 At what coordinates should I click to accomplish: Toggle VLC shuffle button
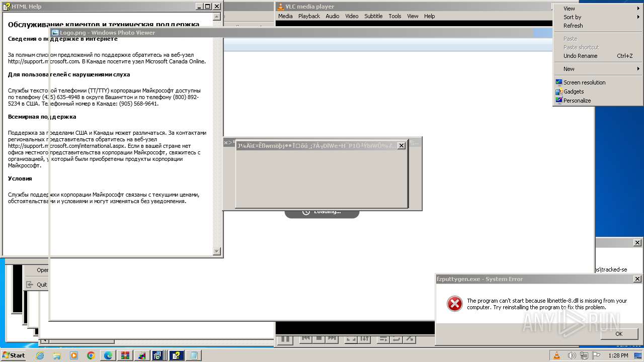pyautogui.click(x=410, y=339)
